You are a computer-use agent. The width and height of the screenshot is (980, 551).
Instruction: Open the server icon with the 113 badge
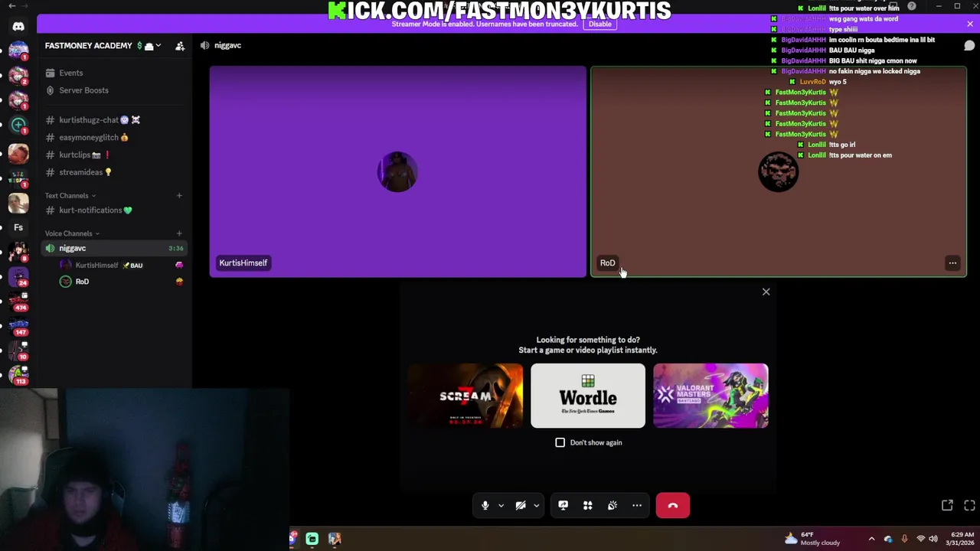tap(18, 375)
